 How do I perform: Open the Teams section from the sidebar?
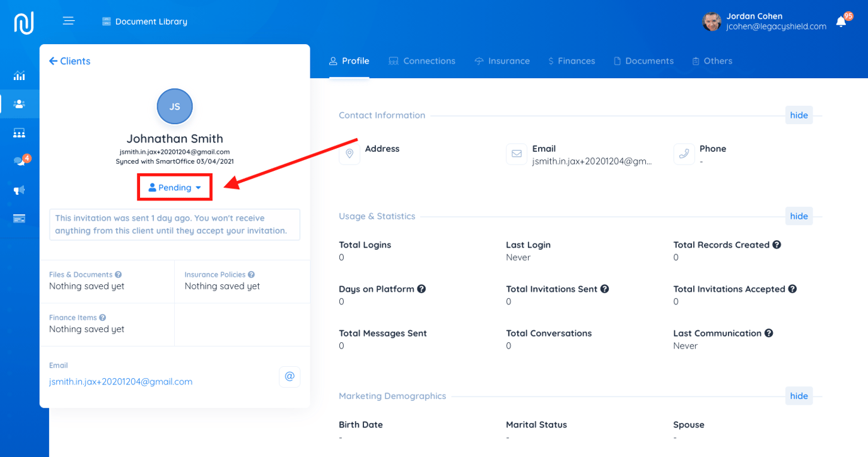pyautogui.click(x=19, y=132)
